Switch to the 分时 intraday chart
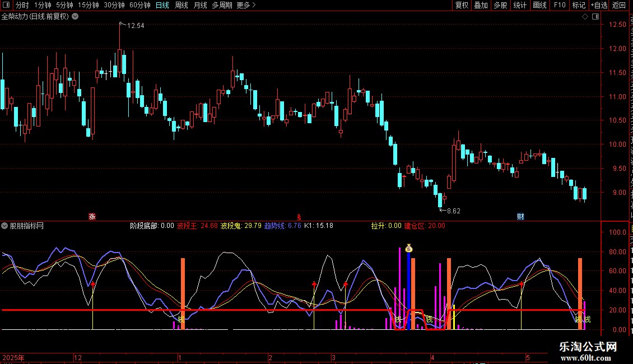Screen dimensions: 633x364 [22, 5]
